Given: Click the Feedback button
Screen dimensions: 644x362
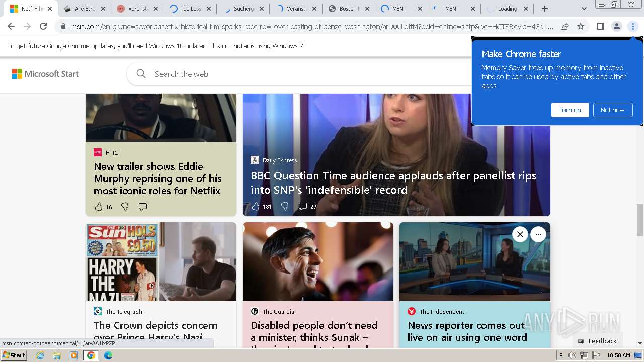Looking at the screenshot, I should click(597, 341).
